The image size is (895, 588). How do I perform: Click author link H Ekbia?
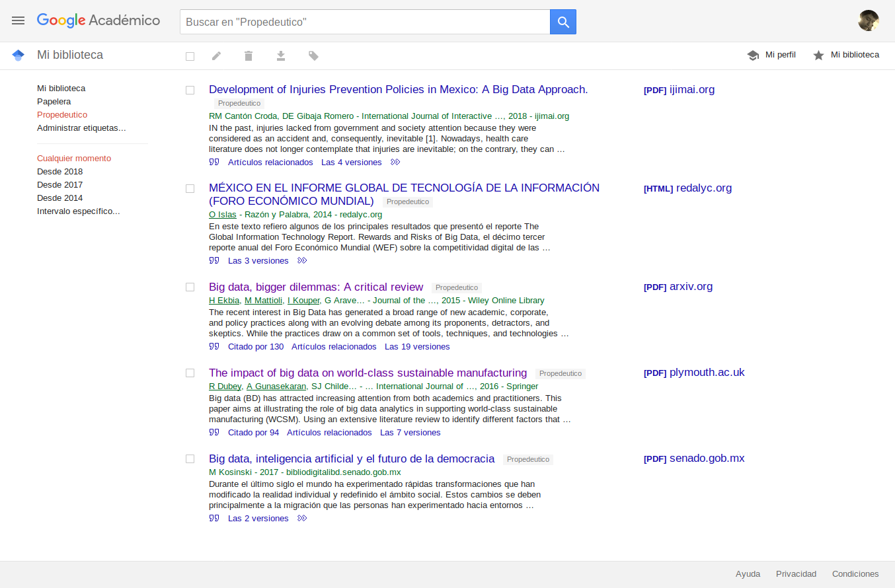[224, 300]
